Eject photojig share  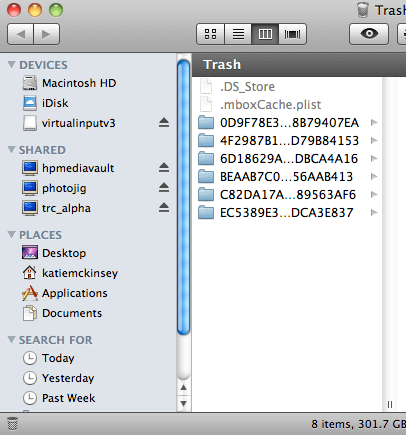tap(164, 188)
